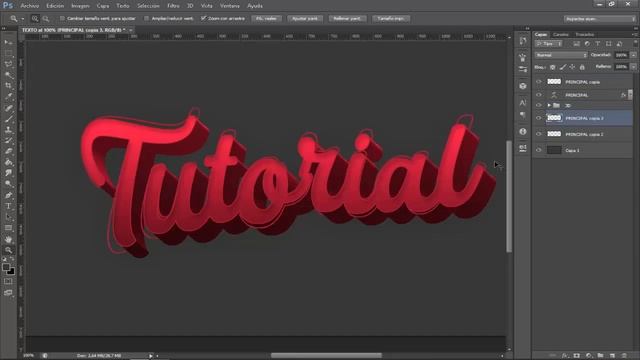The height and width of the screenshot is (360, 640).
Task: Click the background color swatch
Action: click(11, 271)
